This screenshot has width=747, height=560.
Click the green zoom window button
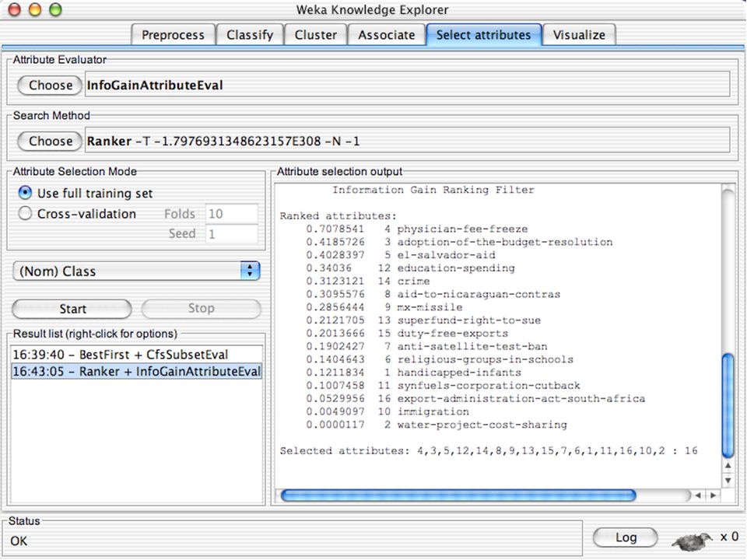click(56, 9)
